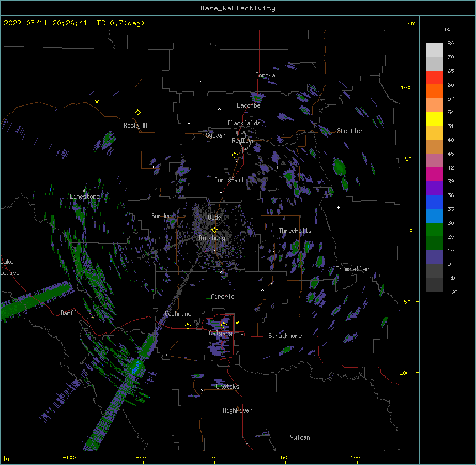Select the yellow diamond marker inside Calgary boundary
This screenshot has height=465, width=476.
pos(224,325)
